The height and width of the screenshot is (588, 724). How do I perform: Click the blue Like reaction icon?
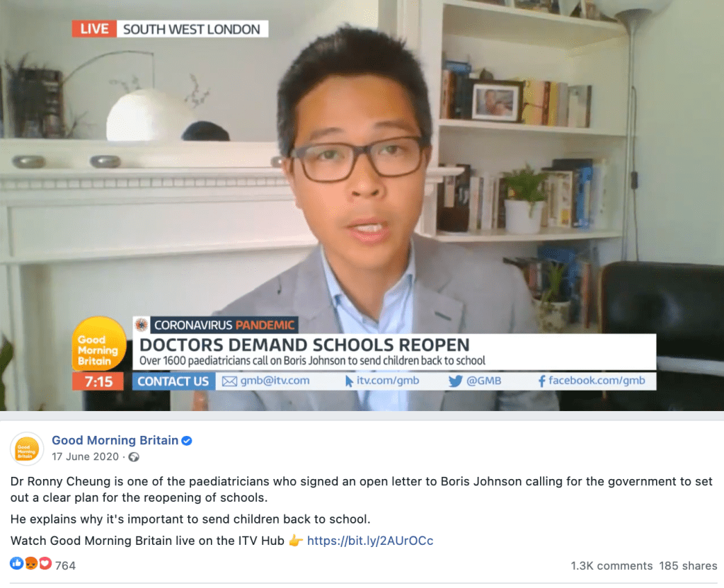click(16, 563)
